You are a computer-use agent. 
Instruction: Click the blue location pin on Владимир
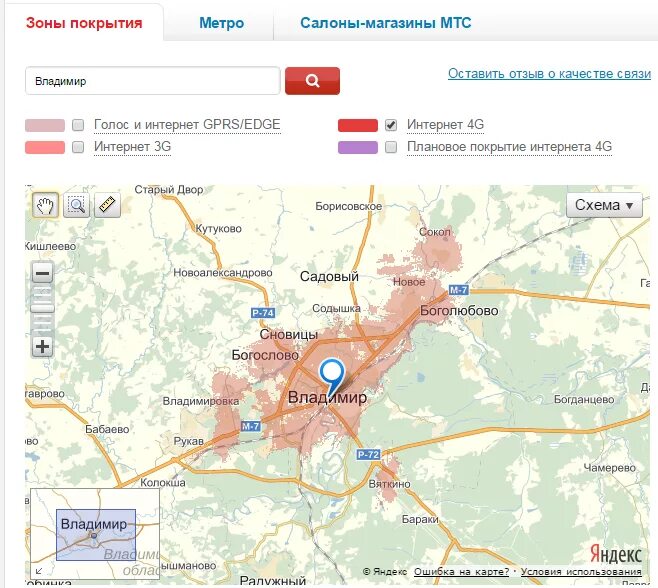pos(332,378)
